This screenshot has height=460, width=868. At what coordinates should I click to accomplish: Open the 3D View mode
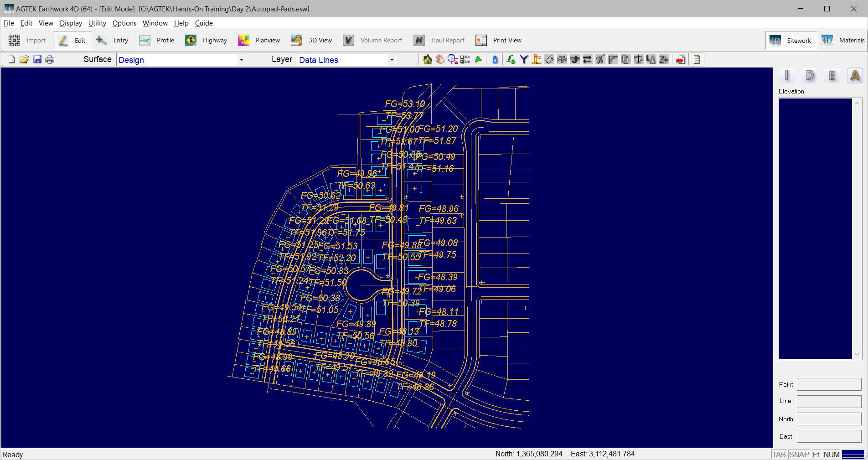pyautogui.click(x=312, y=40)
